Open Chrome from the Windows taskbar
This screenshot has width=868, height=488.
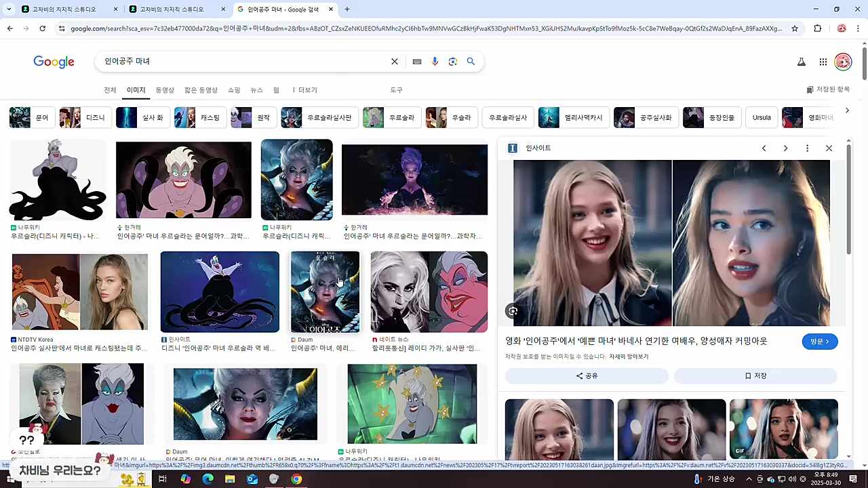click(x=296, y=479)
